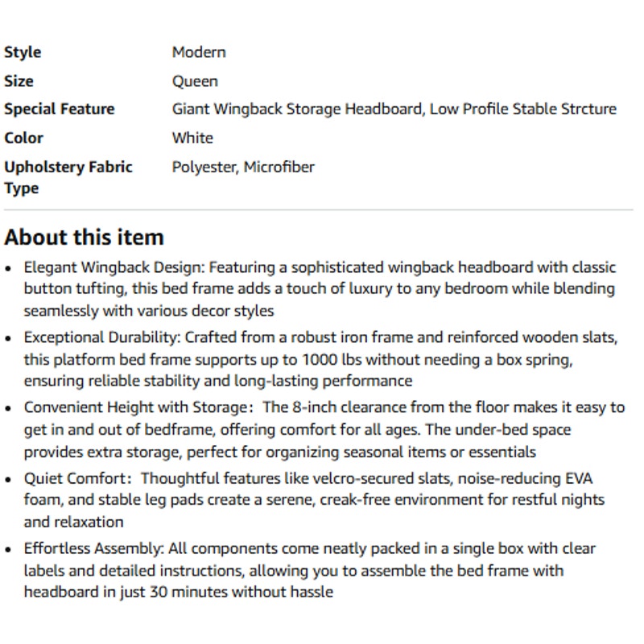Click the 'Modern' style value

[x=199, y=52]
